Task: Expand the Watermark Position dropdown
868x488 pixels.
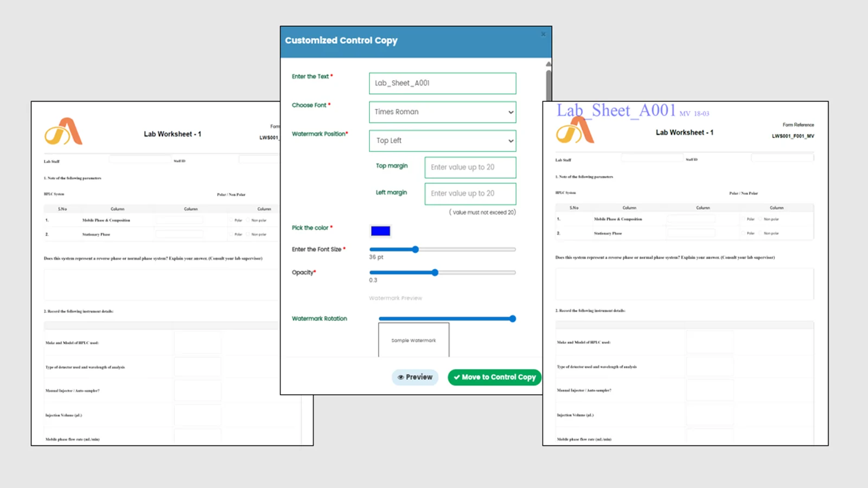Action: pyautogui.click(x=442, y=141)
